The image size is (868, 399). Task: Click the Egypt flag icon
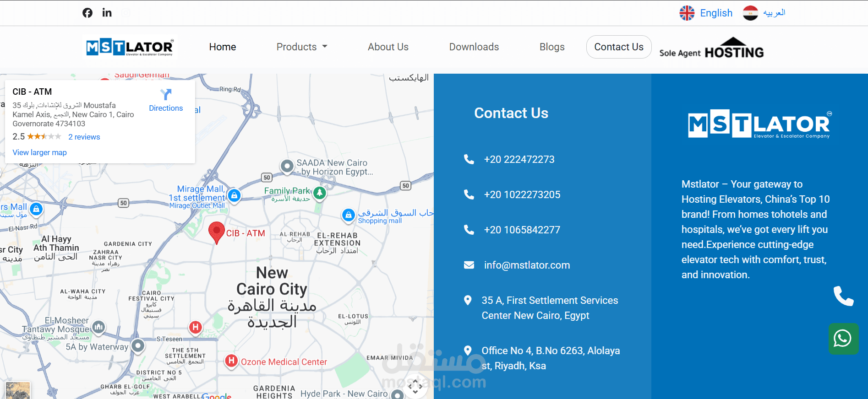point(750,13)
